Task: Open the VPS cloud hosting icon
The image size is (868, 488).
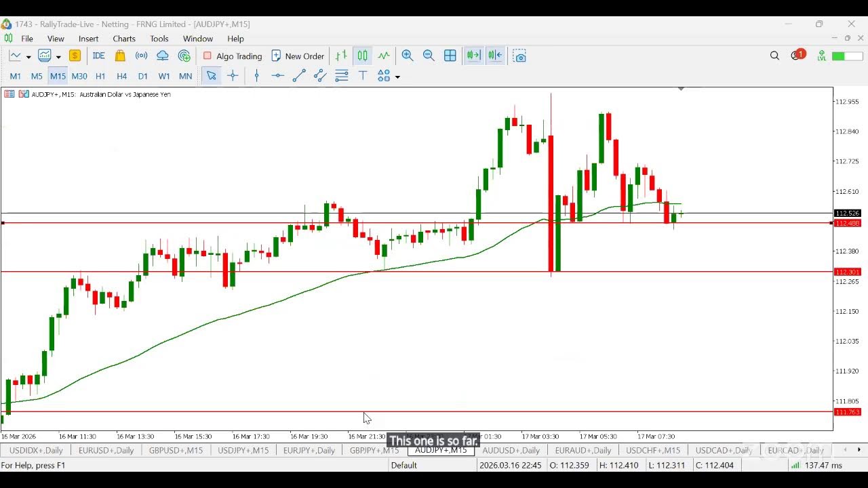Action: pyautogui.click(x=163, y=56)
